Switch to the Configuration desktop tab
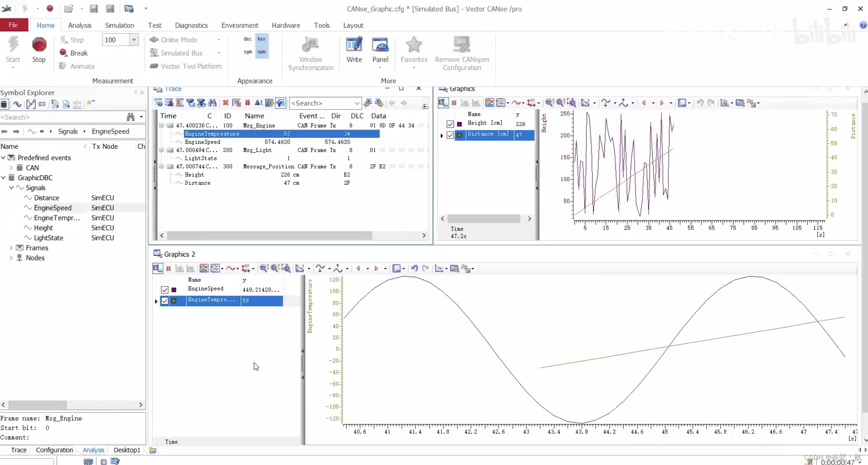 [54, 450]
